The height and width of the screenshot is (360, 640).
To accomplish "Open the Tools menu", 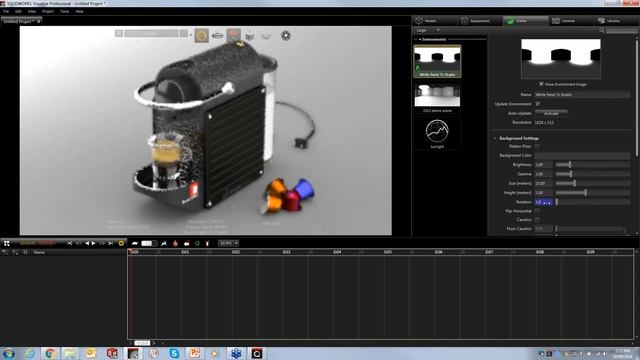I will [64, 11].
